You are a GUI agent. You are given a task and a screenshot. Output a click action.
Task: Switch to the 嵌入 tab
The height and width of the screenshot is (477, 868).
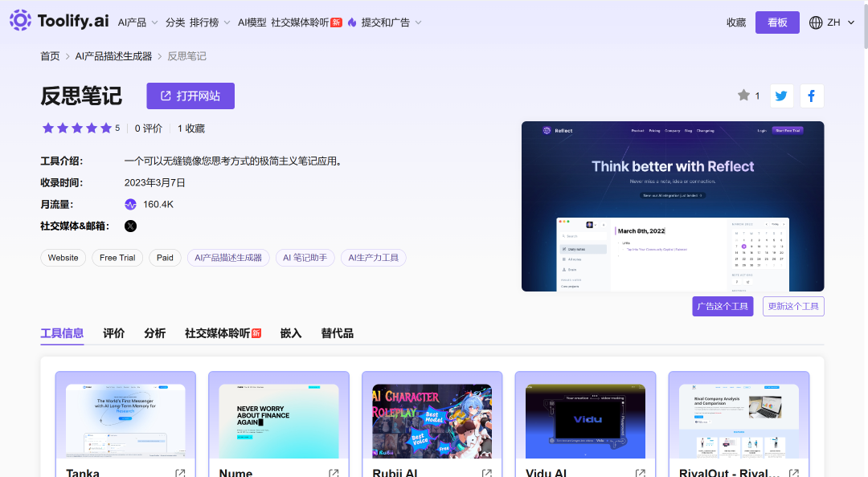pyautogui.click(x=291, y=333)
